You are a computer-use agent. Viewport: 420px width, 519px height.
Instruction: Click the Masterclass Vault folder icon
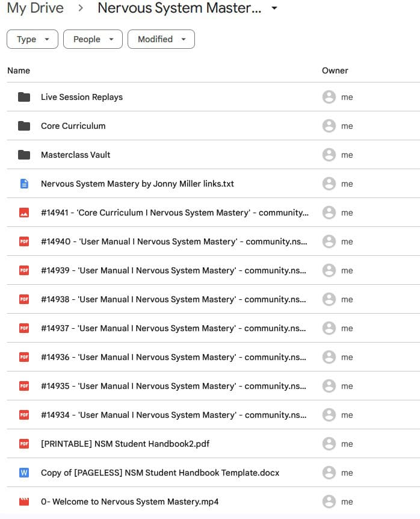(x=24, y=155)
